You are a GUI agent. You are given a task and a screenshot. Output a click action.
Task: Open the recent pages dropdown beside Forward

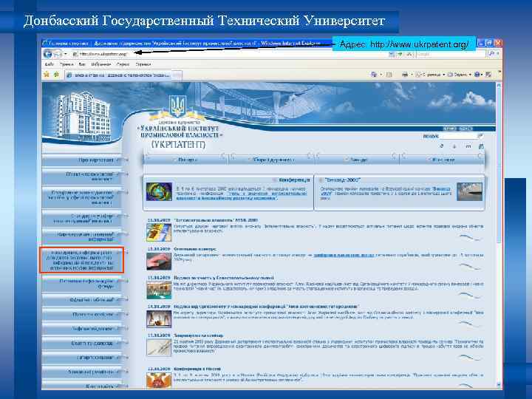[65, 54]
